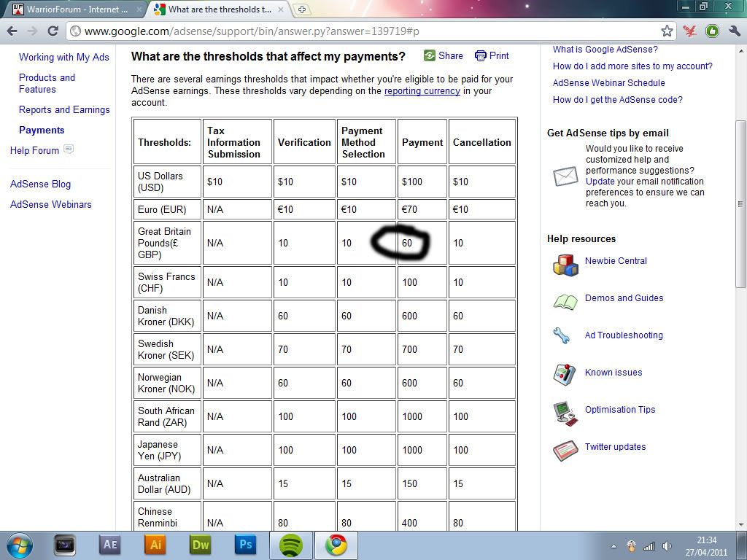
Task: Click the Ad Troubleshooting wrench icon
Action: tap(561, 335)
